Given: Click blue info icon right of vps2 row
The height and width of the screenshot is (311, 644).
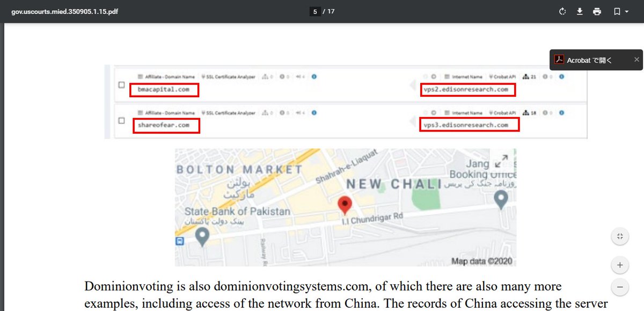Looking at the screenshot, I should [x=561, y=77].
